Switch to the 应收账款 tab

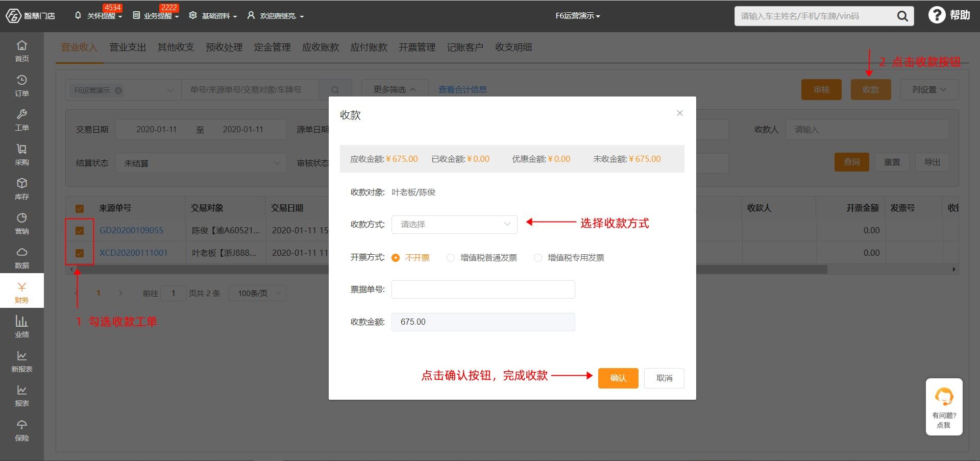tap(321, 47)
